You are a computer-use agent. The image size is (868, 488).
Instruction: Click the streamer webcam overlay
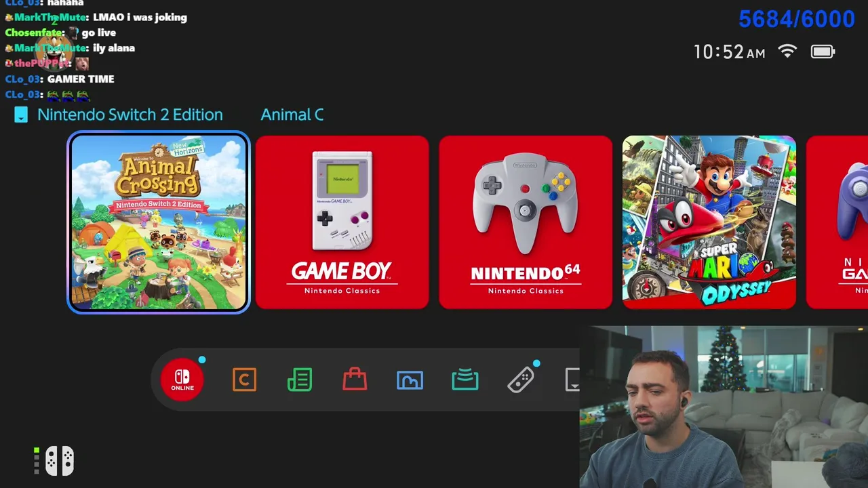(724, 407)
